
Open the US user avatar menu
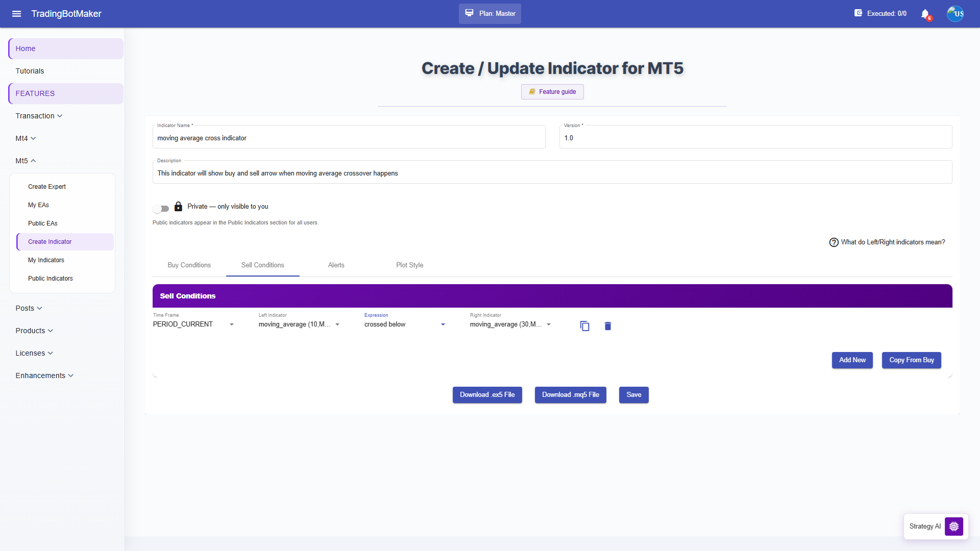click(x=955, y=14)
